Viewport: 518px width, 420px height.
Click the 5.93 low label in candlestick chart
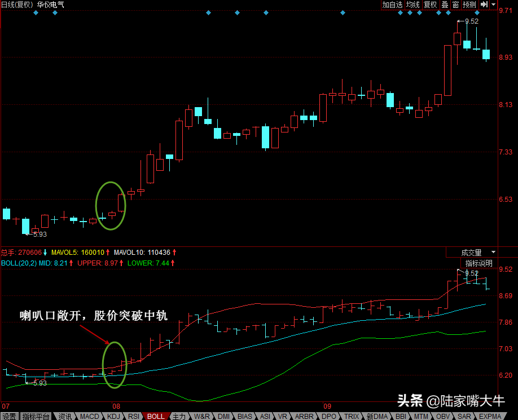click(39, 235)
